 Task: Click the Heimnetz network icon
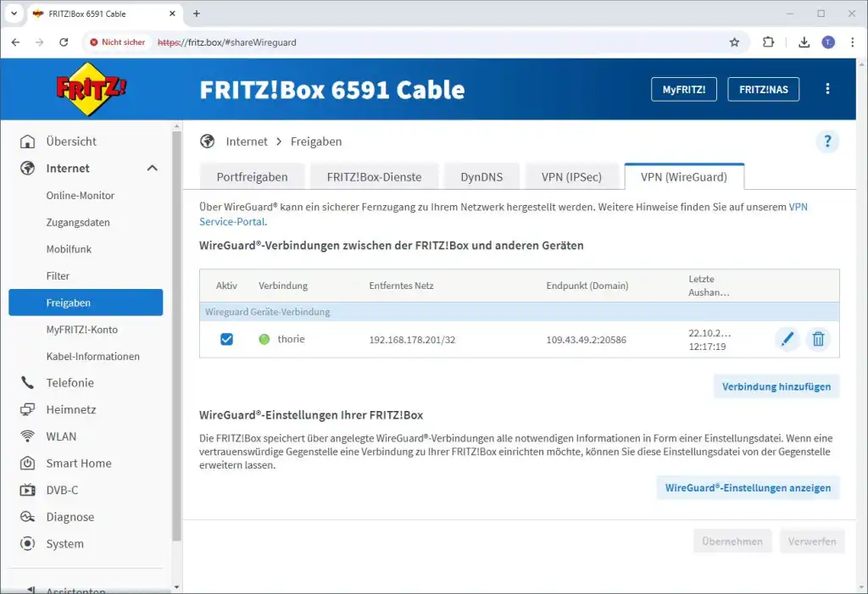[x=27, y=409]
